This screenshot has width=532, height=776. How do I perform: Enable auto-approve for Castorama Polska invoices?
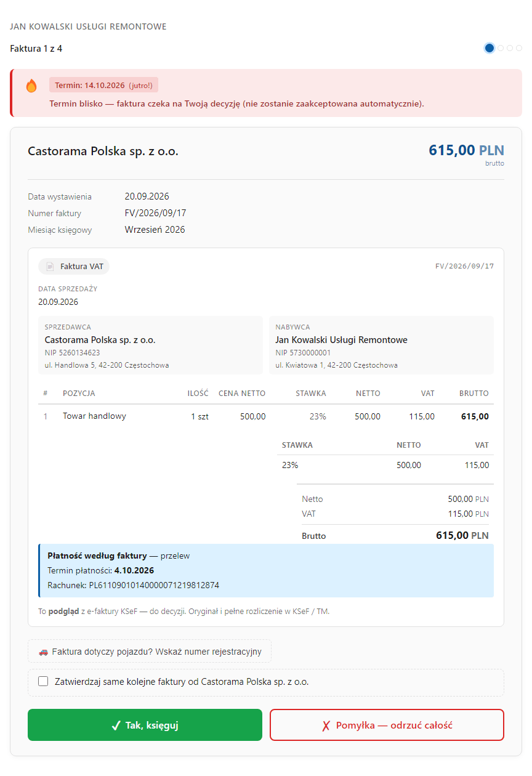pos(43,681)
